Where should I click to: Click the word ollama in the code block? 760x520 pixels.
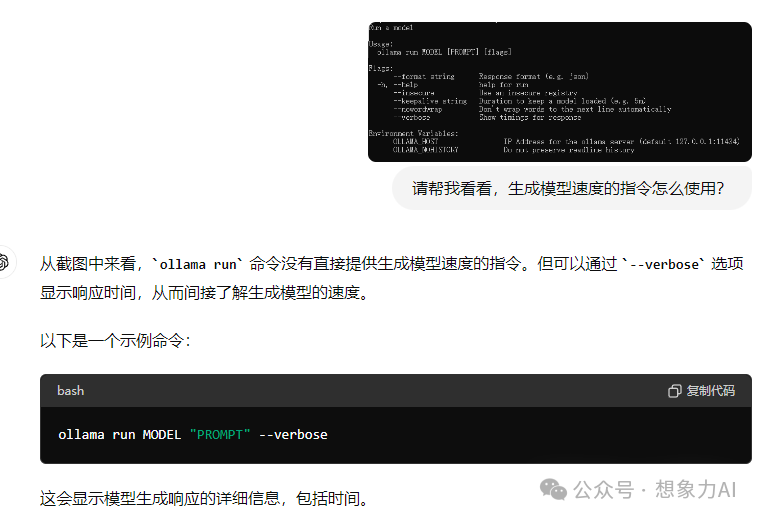tap(81, 435)
